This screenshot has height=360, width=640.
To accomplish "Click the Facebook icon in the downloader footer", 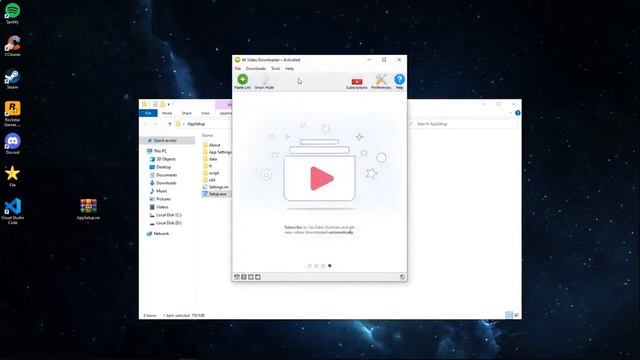I will (244, 277).
